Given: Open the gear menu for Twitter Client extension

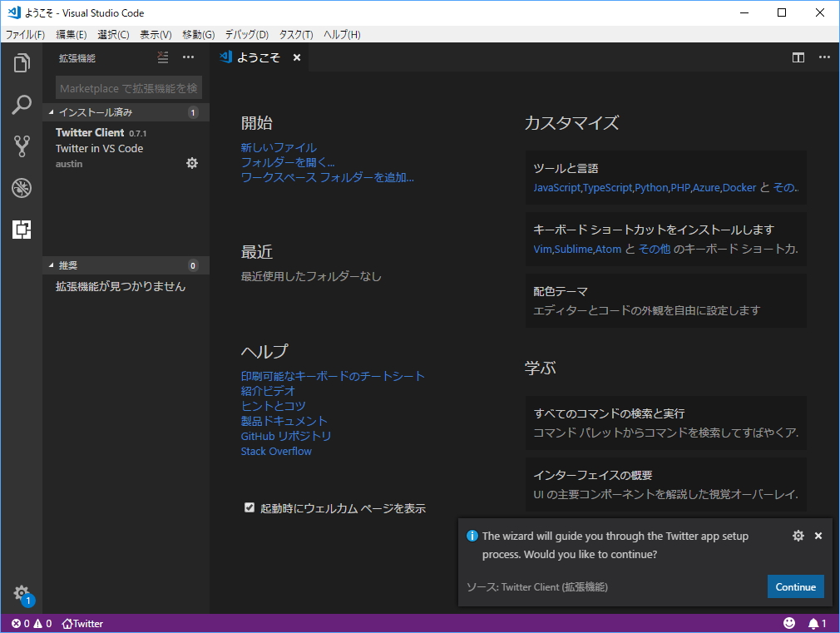Looking at the screenshot, I should [192, 163].
